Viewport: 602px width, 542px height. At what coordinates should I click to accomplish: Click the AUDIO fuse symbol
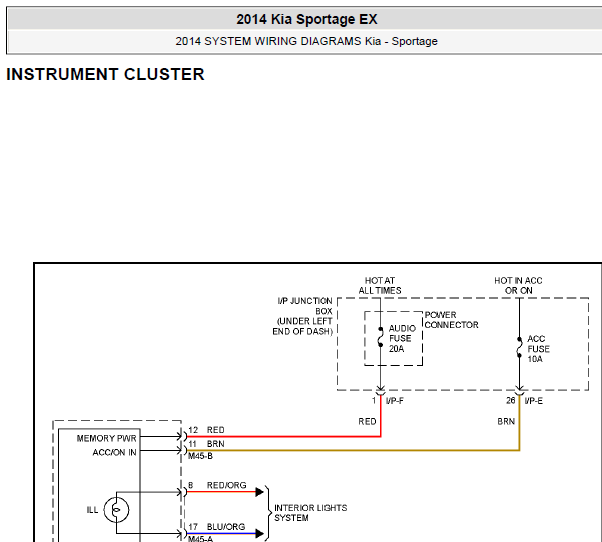(x=380, y=337)
